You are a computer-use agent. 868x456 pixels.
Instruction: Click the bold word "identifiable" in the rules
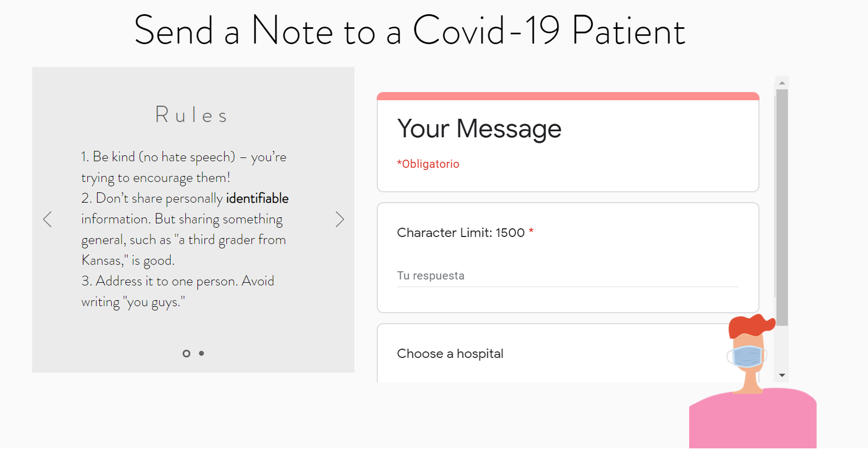257,198
